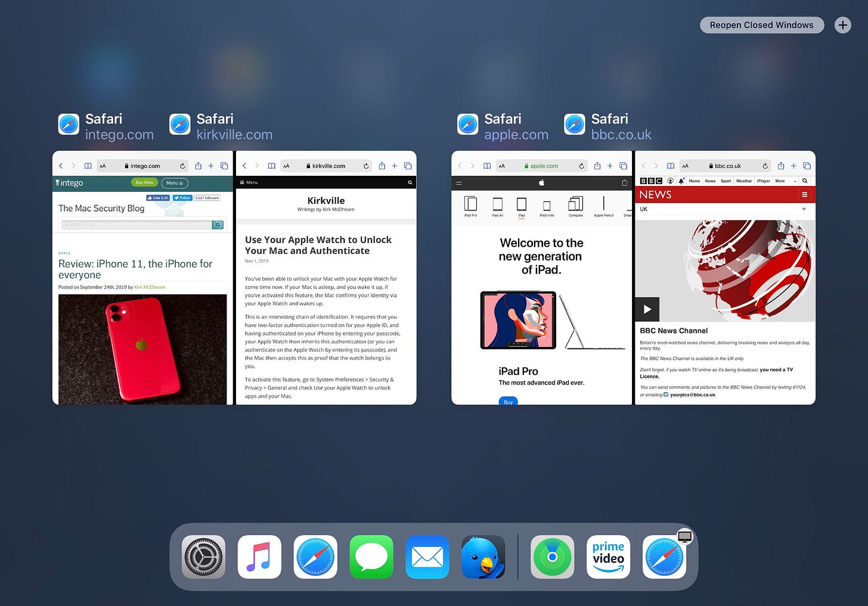868x606 pixels.
Task: Reload the kirkville.com page
Action: [366, 166]
